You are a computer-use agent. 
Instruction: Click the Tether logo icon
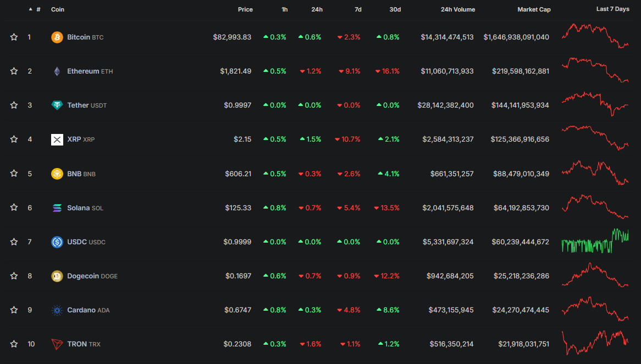click(57, 105)
